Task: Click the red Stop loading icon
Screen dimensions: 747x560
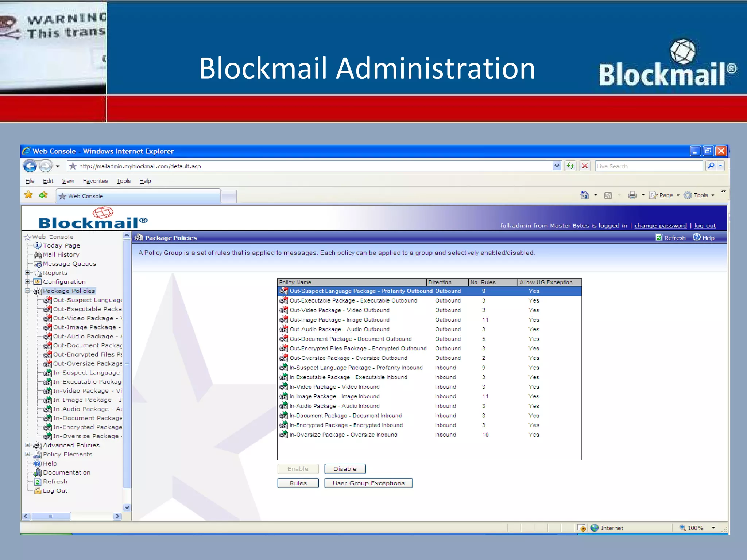Action: [x=585, y=166]
